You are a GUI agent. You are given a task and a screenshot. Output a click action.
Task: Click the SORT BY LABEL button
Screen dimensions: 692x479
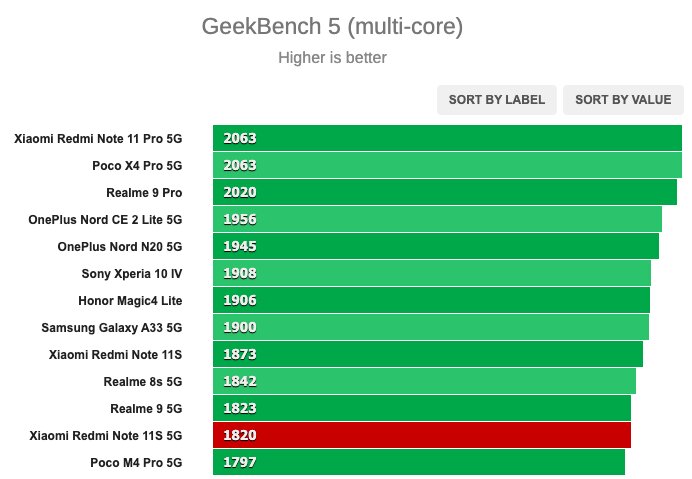click(496, 100)
